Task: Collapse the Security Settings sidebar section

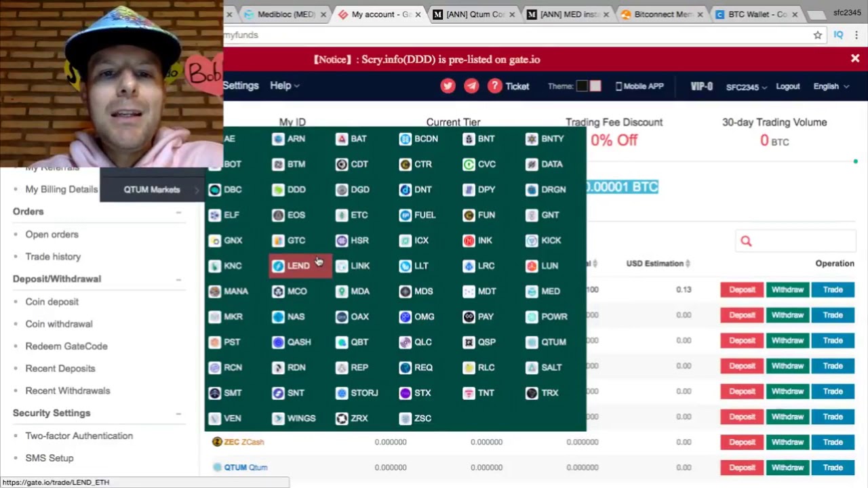Action: (x=178, y=413)
